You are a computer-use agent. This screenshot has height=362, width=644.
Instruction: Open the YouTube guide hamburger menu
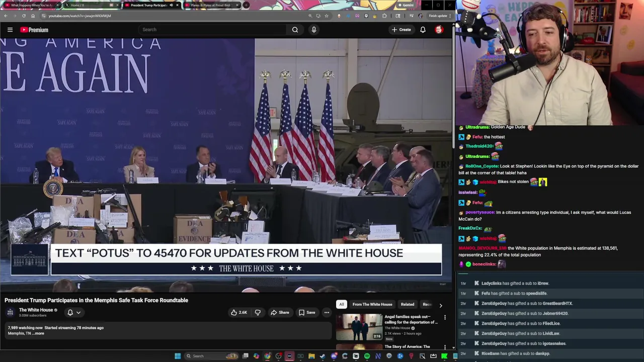point(10,30)
